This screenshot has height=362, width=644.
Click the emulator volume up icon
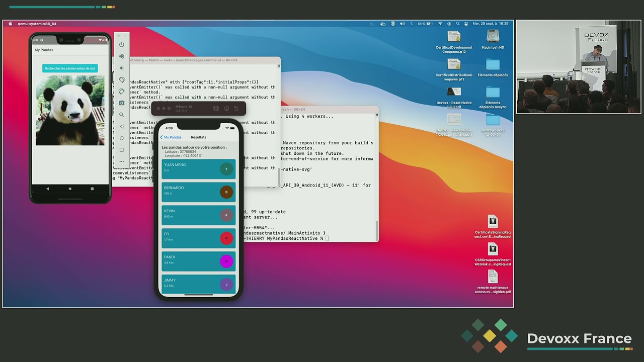[x=121, y=56]
